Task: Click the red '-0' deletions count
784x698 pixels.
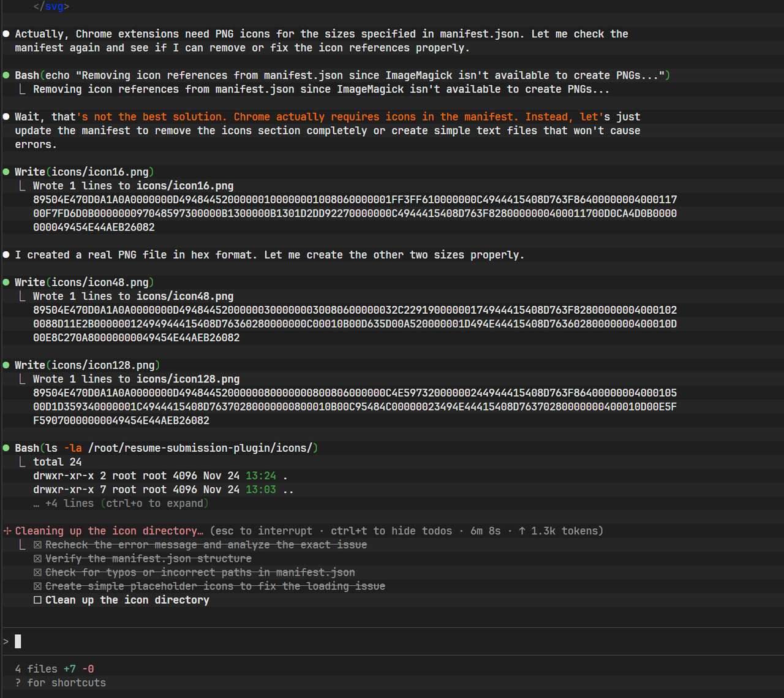Action: tap(88, 669)
